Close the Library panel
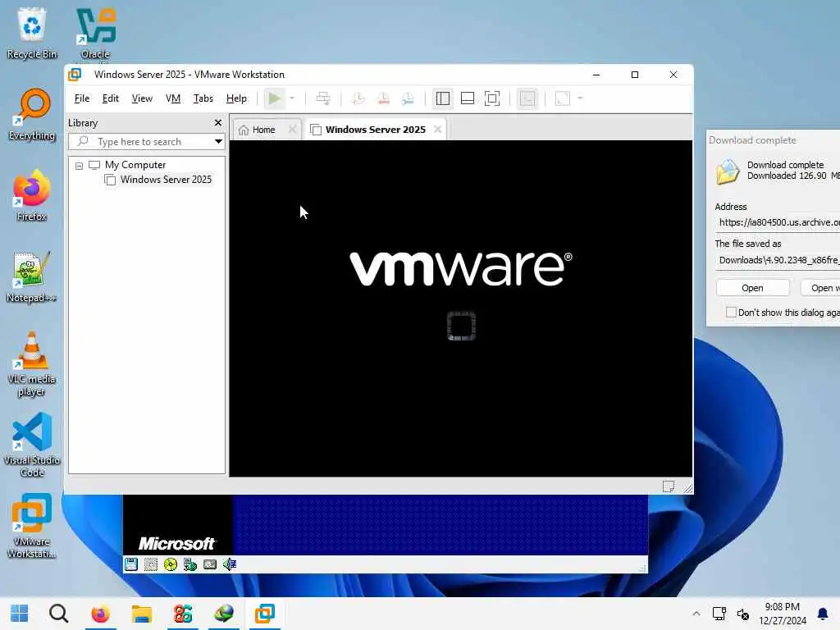The image size is (840, 630). point(218,123)
